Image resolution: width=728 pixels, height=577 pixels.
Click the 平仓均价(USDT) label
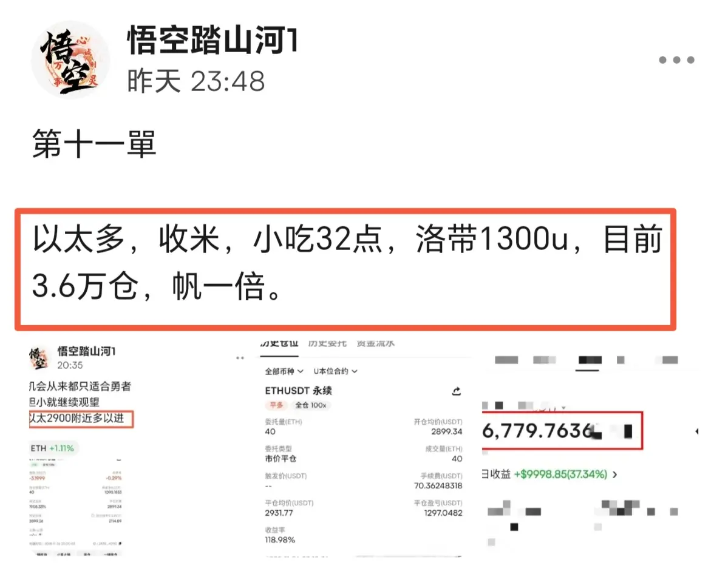tap(289, 503)
